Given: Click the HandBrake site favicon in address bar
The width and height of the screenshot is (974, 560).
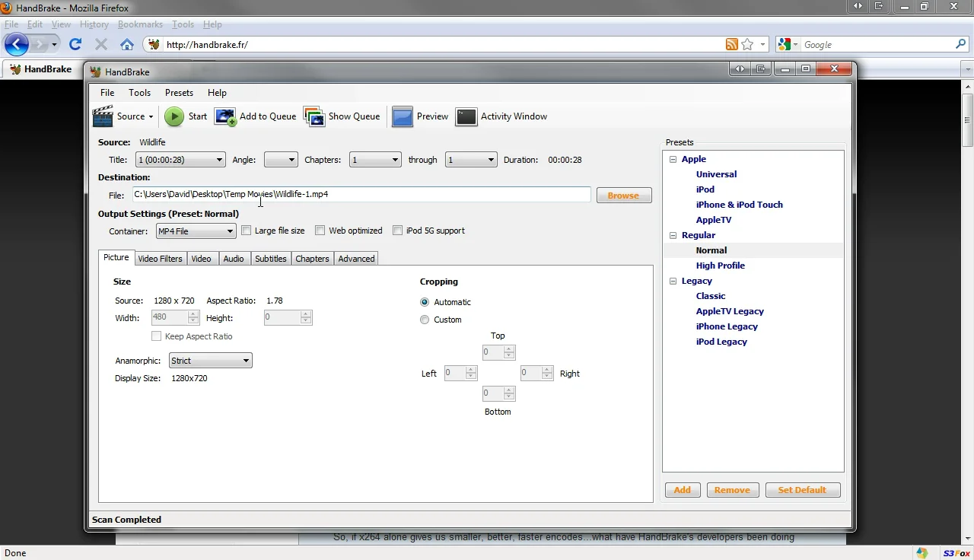Looking at the screenshot, I should click(154, 44).
